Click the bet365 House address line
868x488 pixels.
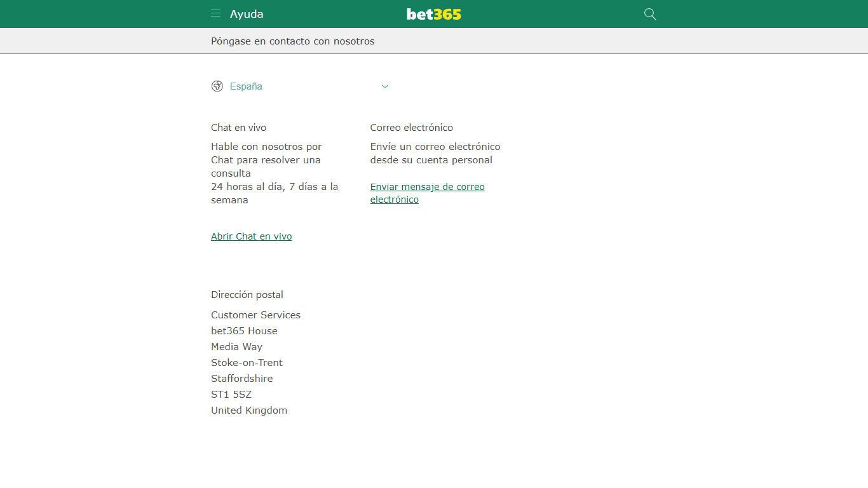click(x=245, y=331)
